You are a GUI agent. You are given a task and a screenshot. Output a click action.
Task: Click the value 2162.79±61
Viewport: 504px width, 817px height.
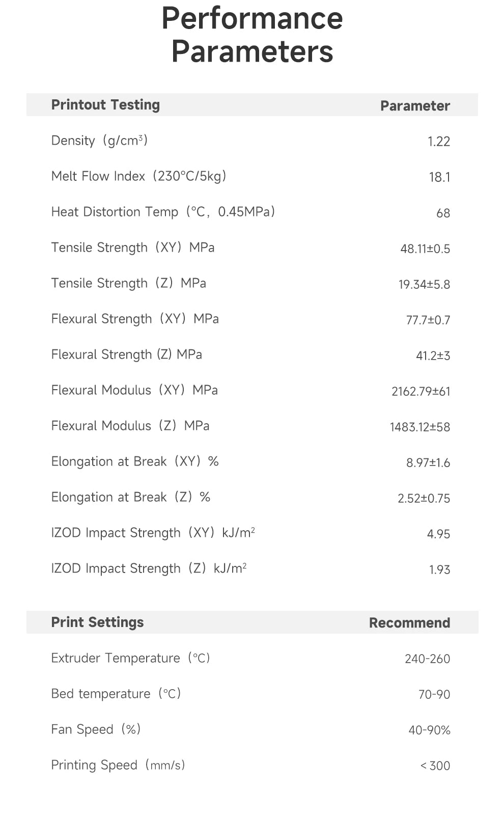pos(421,391)
